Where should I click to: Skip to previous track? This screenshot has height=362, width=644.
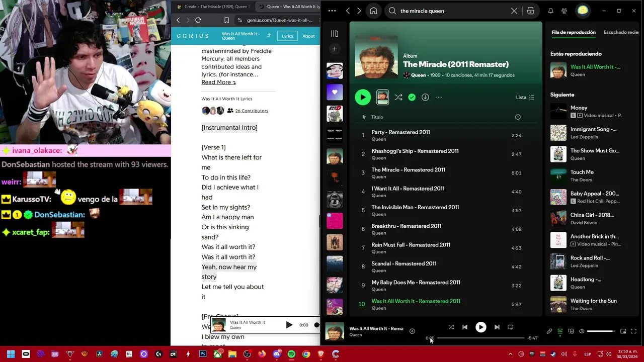pyautogui.click(x=465, y=327)
